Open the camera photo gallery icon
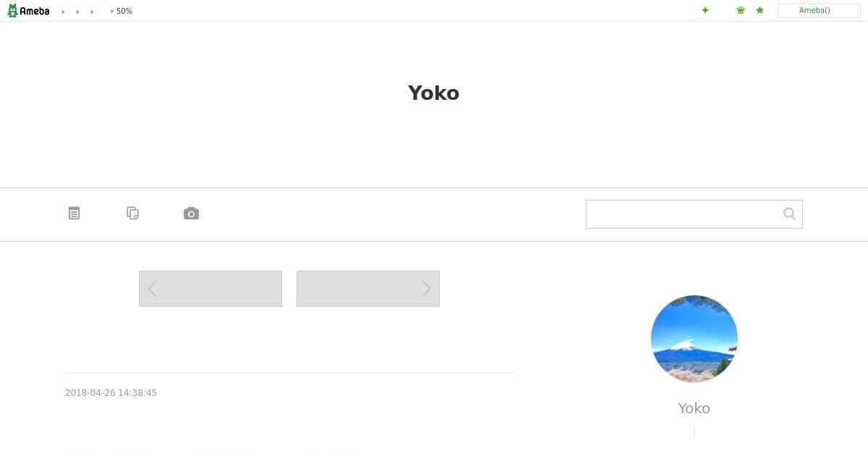Screen dimensions: 868x456 pos(191,214)
